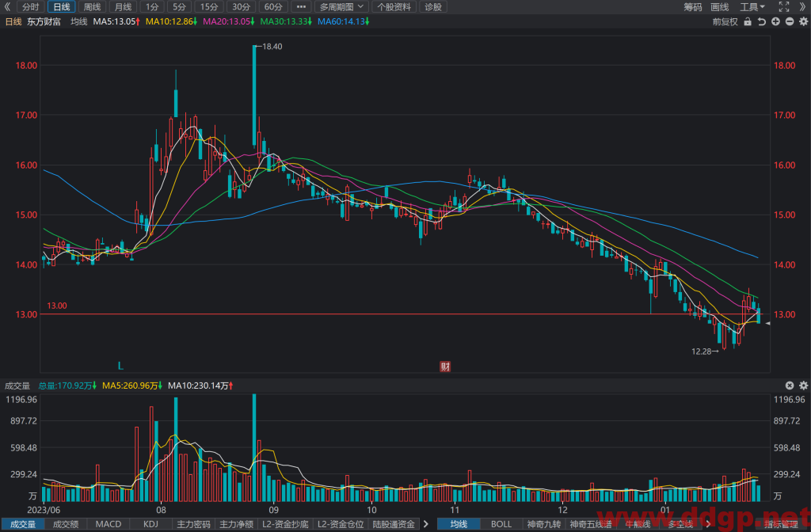
Task: Click MA20:13.05 moving average label
Action: coord(229,21)
